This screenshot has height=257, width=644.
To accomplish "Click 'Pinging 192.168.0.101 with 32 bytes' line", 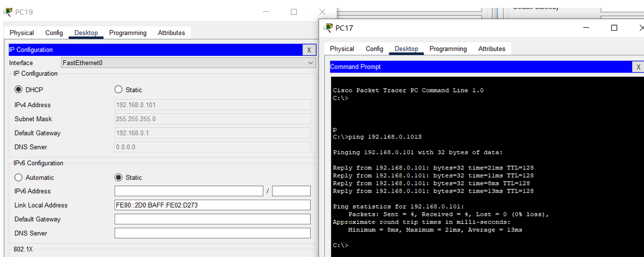I will (x=418, y=152).
